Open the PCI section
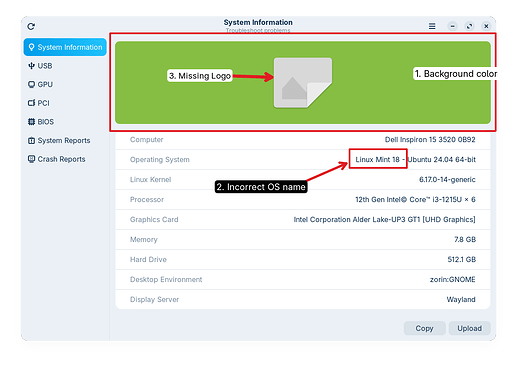The height and width of the screenshot is (366, 517). point(65,103)
